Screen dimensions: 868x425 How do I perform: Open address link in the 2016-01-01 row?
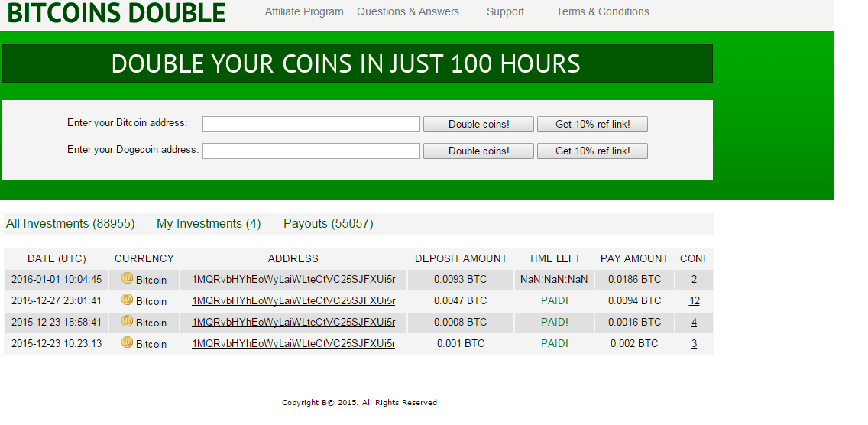pyautogui.click(x=293, y=280)
